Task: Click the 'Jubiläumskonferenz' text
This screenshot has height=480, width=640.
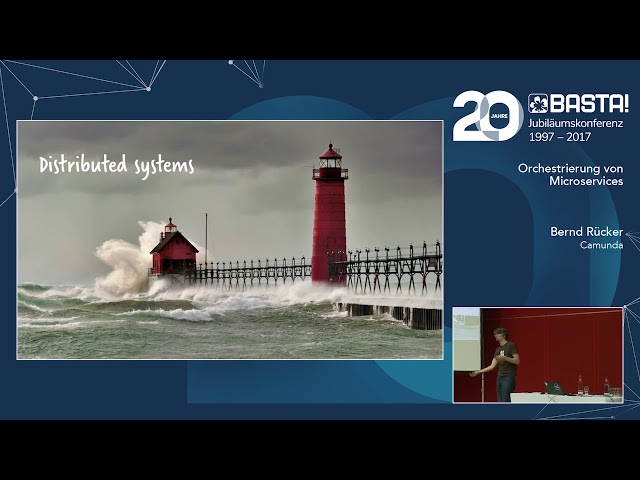Action: click(576, 123)
